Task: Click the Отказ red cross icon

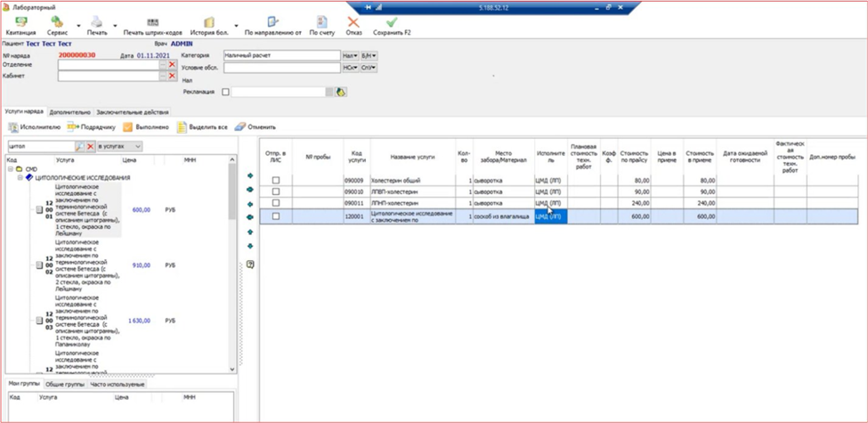Action: click(x=353, y=23)
